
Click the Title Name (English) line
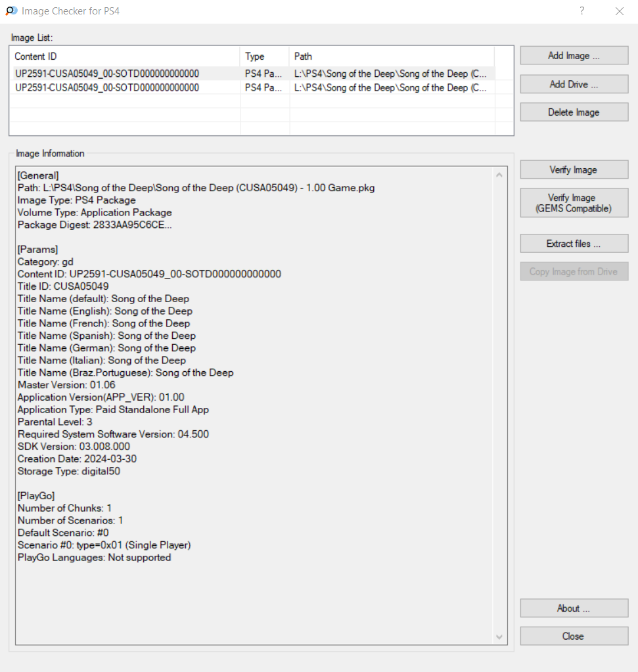click(105, 311)
